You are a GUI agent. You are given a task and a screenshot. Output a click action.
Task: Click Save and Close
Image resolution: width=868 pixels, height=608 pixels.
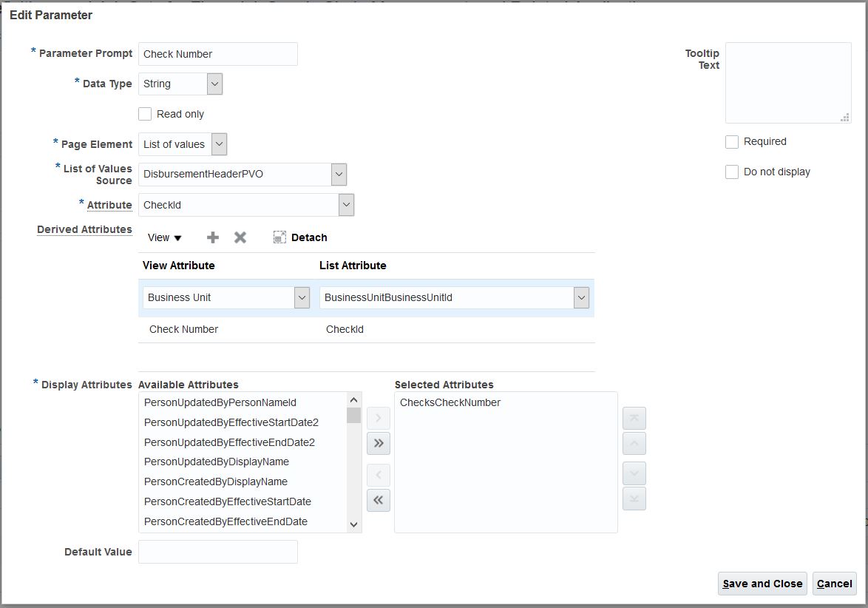tap(762, 584)
